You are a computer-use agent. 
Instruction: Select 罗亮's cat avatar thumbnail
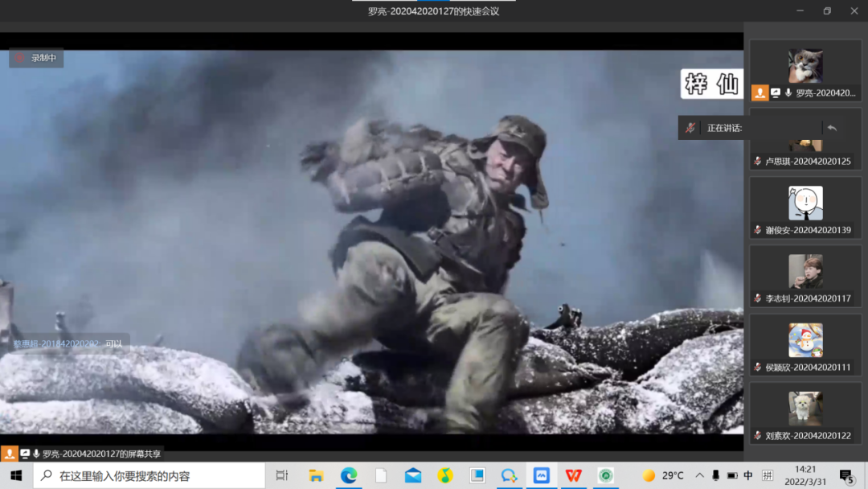[x=805, y=66]
